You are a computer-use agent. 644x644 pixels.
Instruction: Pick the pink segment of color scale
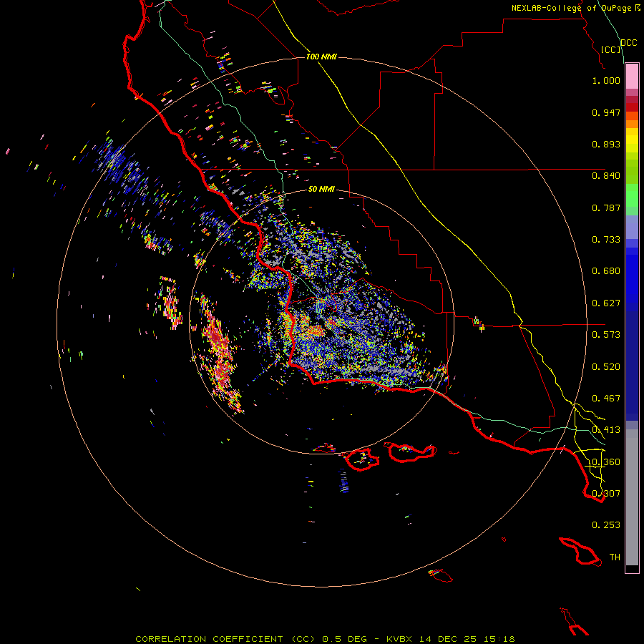point(632,76)
